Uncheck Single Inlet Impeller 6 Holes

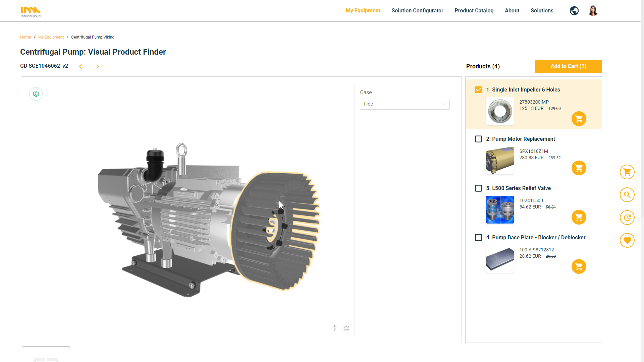click(x=478, y=90)
